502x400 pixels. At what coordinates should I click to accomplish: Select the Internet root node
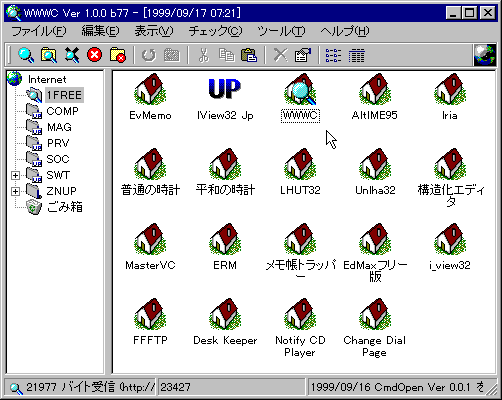pyautogui.click(x=47, y=79)
